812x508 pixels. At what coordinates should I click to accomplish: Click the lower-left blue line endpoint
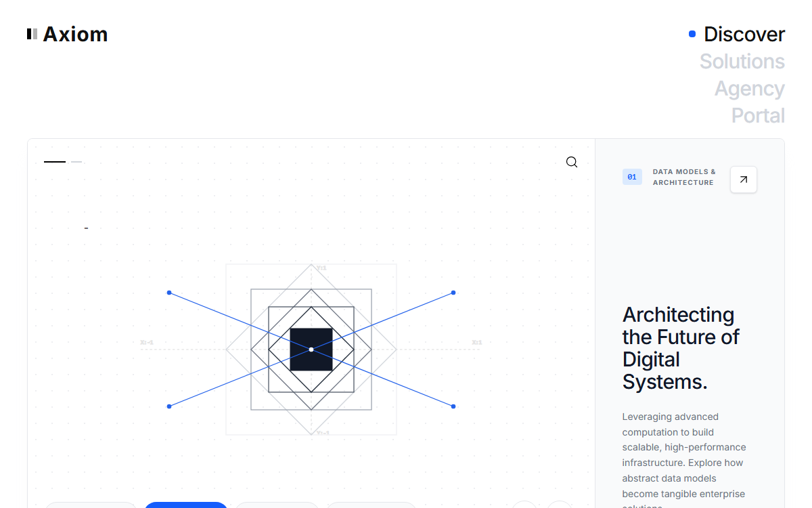[x=169, y=406]
